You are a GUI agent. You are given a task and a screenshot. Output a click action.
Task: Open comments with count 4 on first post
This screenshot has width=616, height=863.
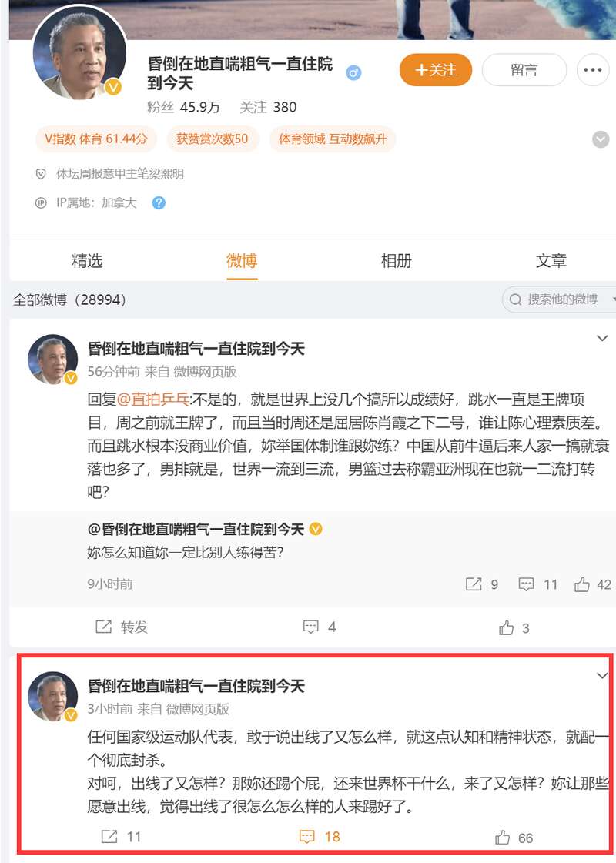tap(320, 627)
